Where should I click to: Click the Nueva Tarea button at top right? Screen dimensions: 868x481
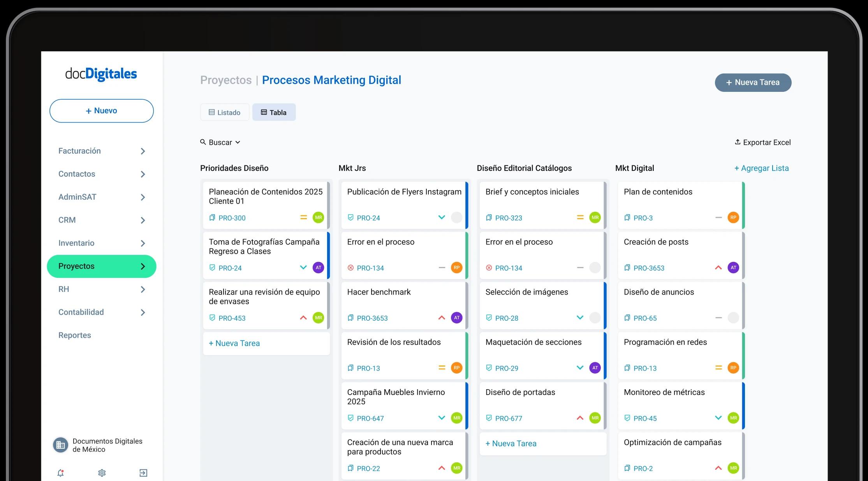(x=753, y=83)
